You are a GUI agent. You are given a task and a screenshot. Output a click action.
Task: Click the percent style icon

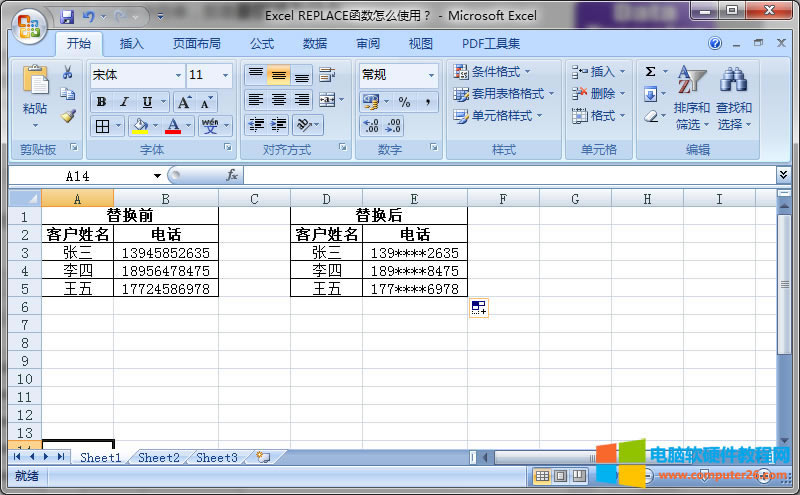pos(404,102)
